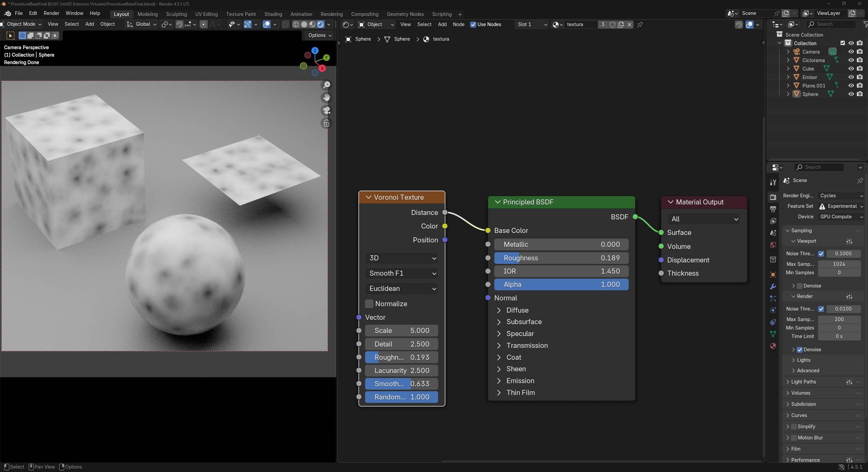Enable the Normalize checkbox in Voronoi
The width and height of the screenshot is (868, 472).
pyautogui.click(x=369, y=304)
